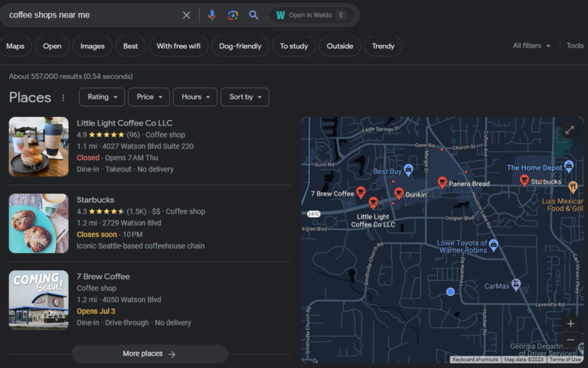Click the Panera Bread map pin
The image size is (588, 368).
[442, 183]
